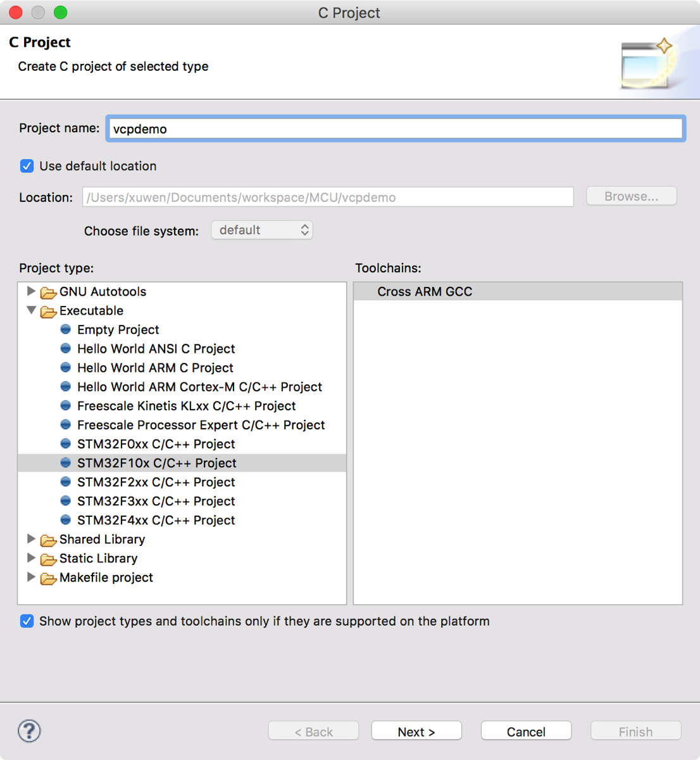This screenshot has height=760, width=700.
Task: Click the Hello World ARM C Project icon
Action: pos(65,367)
